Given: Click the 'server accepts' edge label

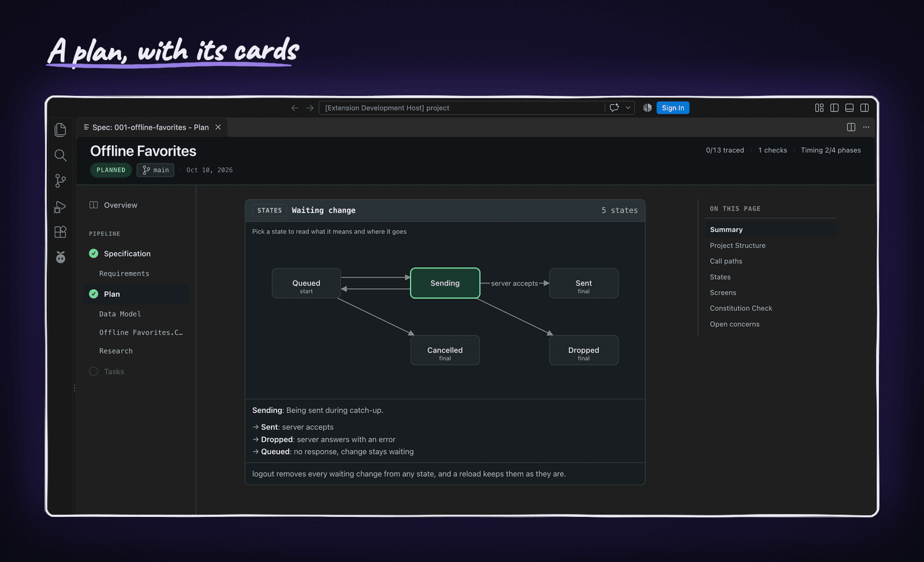Looking at the screenshot, I should tap(515, 284).
